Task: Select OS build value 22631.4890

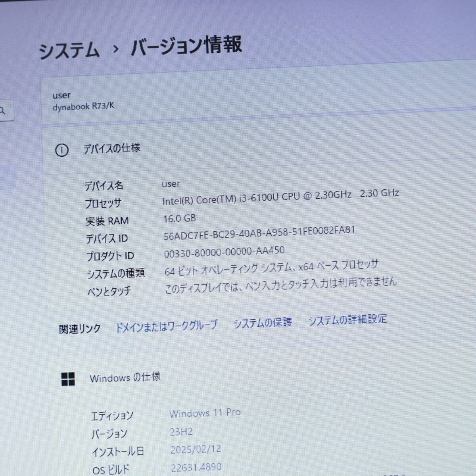Action: point(196,467)
